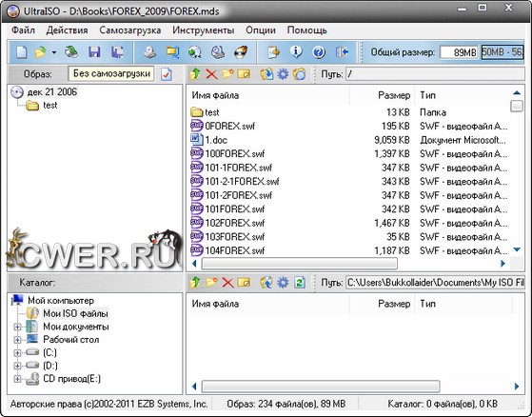Select Мои ISO файлы in catalog tree

point(75,313)
